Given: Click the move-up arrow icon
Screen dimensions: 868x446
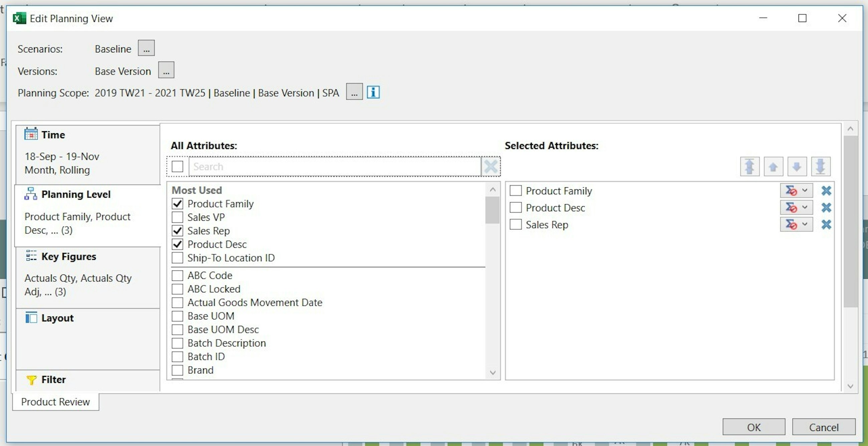Looking at the screenshot, I should [773, 166].
